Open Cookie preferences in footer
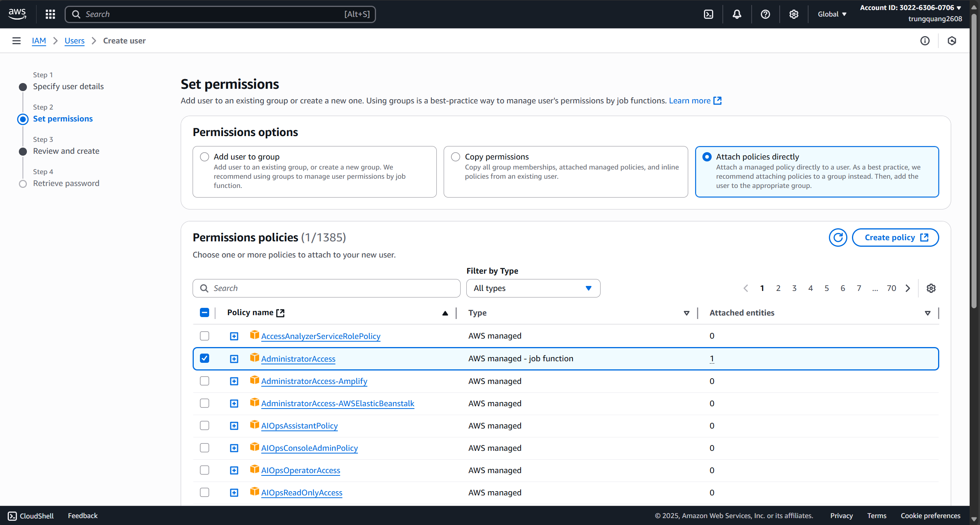This screenshot has width=980, height=525. click(x=930, y=516)
